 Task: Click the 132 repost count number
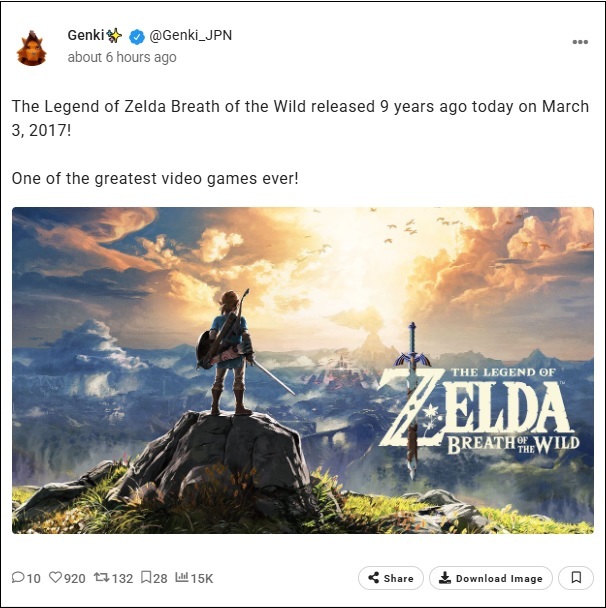click(122, 579)
